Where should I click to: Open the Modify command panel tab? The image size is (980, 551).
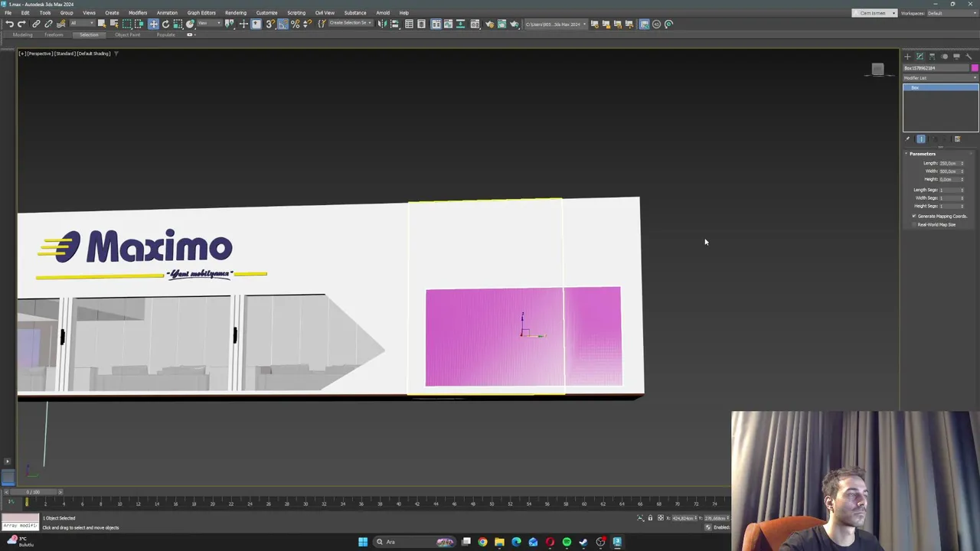coord(920,57)
